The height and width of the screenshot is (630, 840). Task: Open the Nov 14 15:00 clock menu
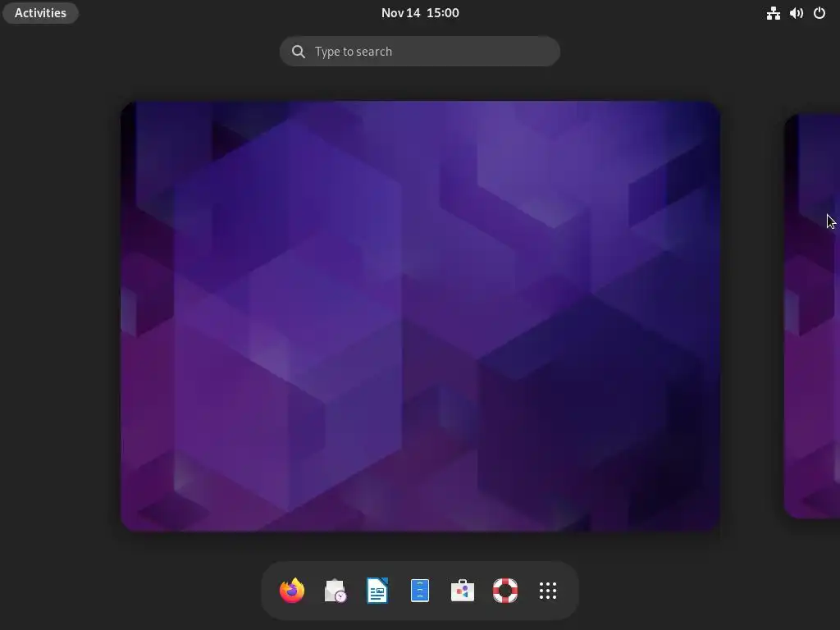420,13
